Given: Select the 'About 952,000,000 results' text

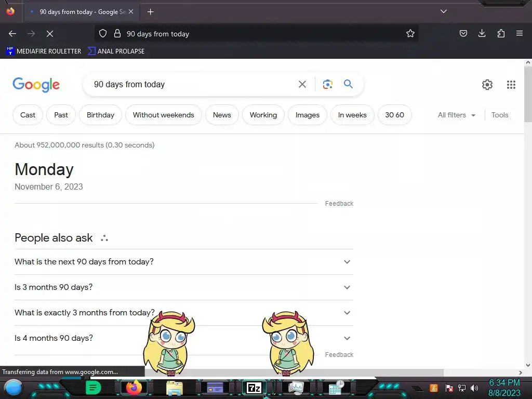Looking at the screenshot, I should [59, 145].
